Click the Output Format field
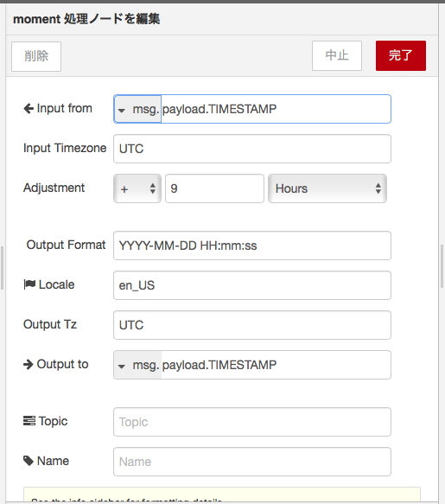This screenshot has width=445, height=504. coord(252,246)
